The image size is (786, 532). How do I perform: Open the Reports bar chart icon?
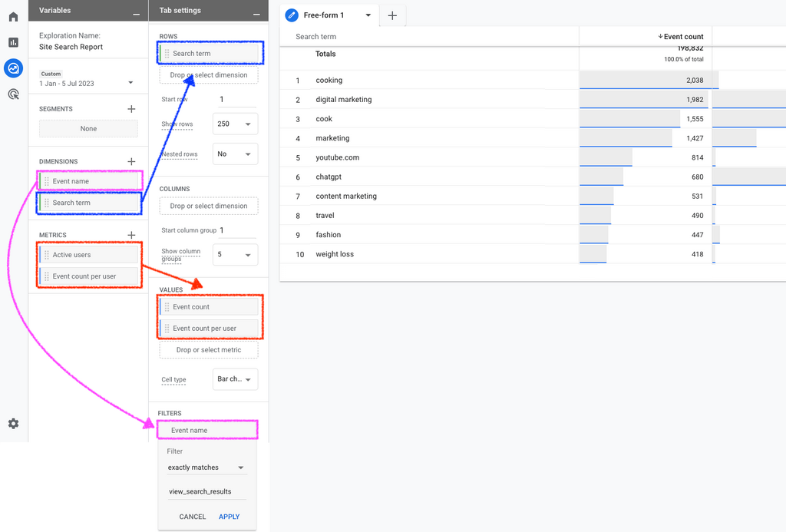click(x=13, y=42)
